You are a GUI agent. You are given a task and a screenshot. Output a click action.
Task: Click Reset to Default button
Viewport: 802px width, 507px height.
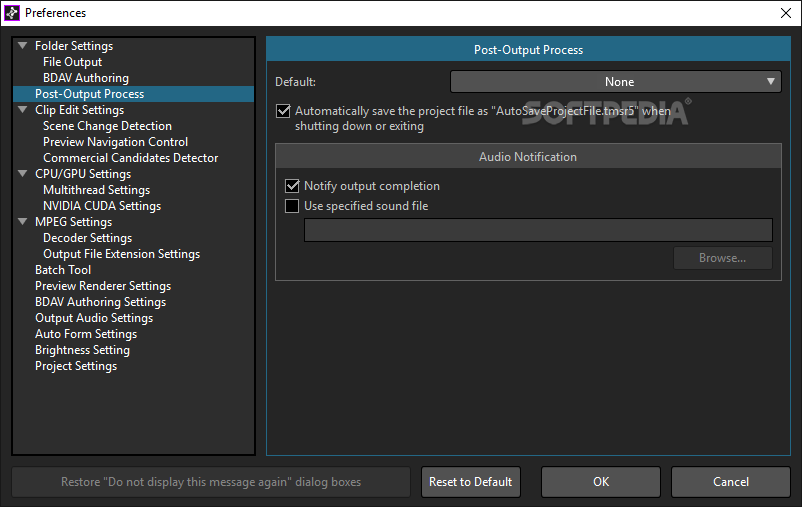click(x=471, y=482)
